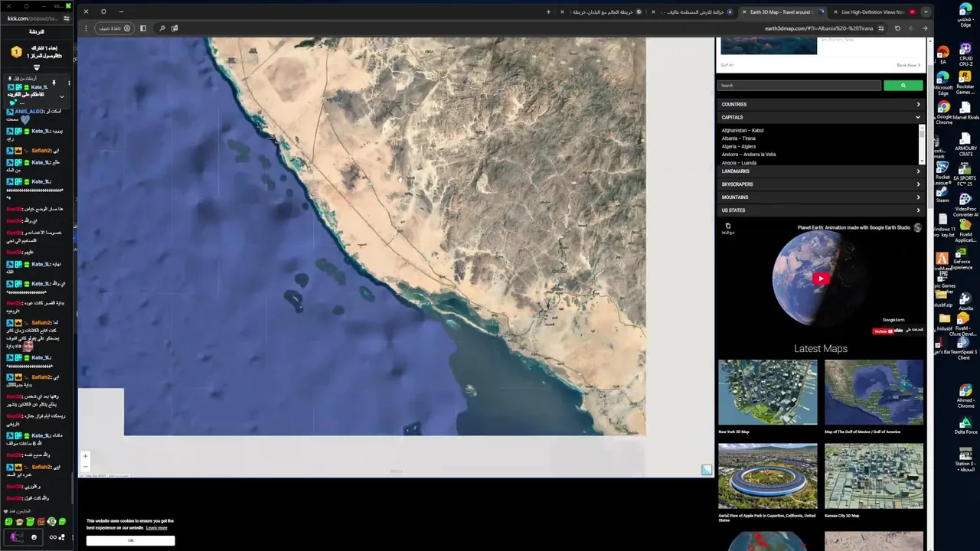This screenshot has height=551, width=980.
Task: Open site information icon in address bar
Action: [x=881, y=28]
